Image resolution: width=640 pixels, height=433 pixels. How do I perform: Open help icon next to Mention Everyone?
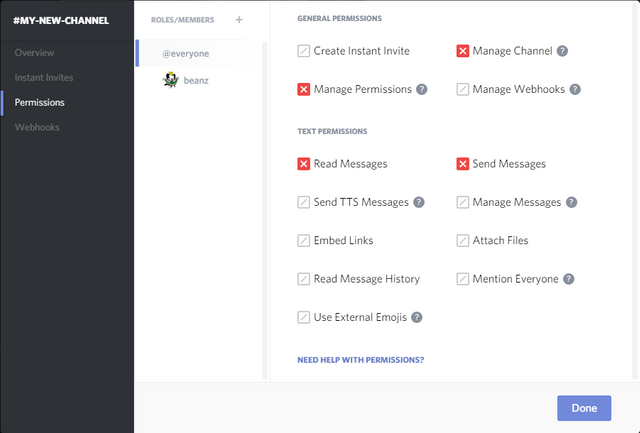(569, 279)
